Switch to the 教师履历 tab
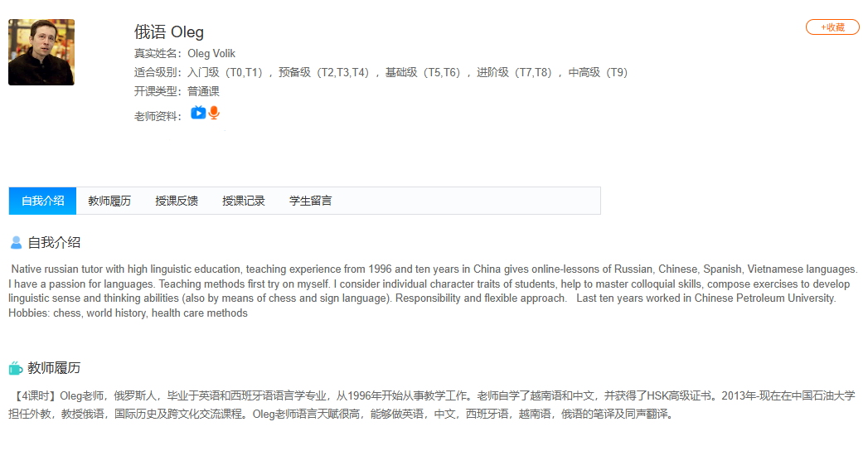The width and height of the screenshot is (868, 451). point(109,201)
